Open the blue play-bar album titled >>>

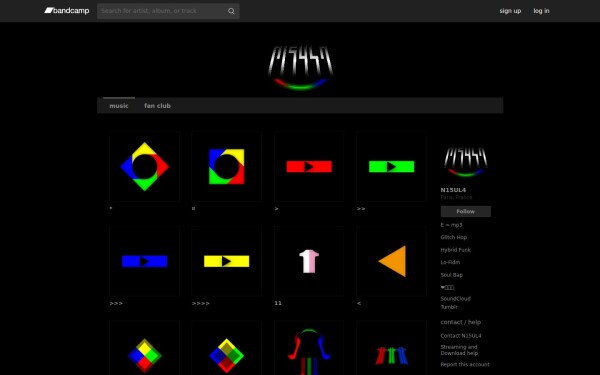coord(144,261)
